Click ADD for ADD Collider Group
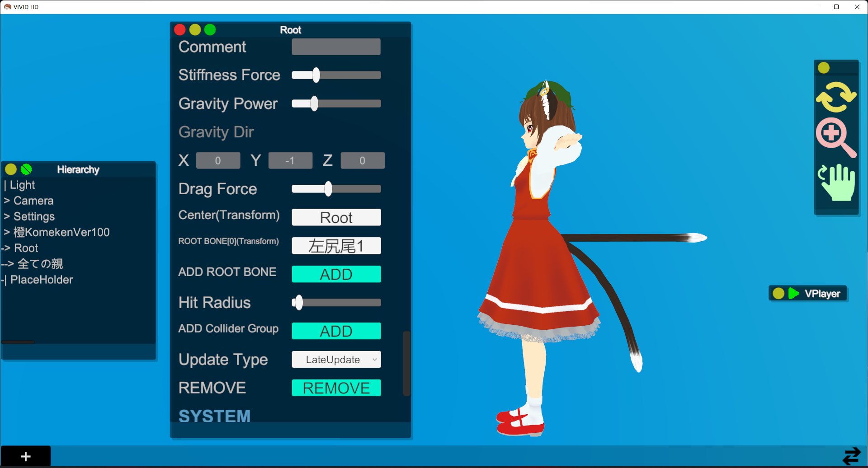 pos(336,331)
